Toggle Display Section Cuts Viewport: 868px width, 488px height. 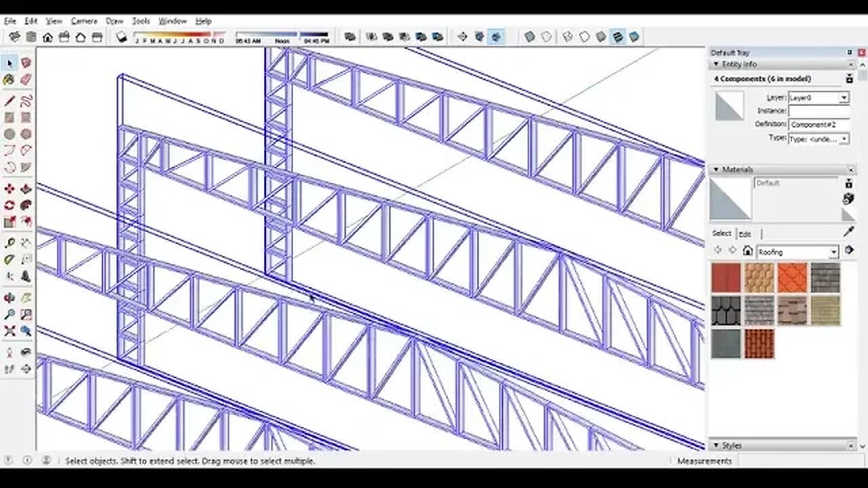496,37
